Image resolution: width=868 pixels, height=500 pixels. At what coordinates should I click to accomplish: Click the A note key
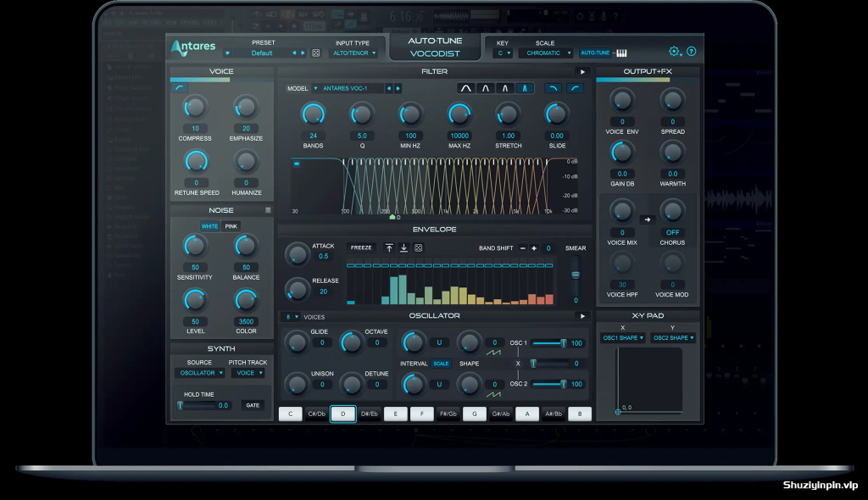(x=527, y=414)
